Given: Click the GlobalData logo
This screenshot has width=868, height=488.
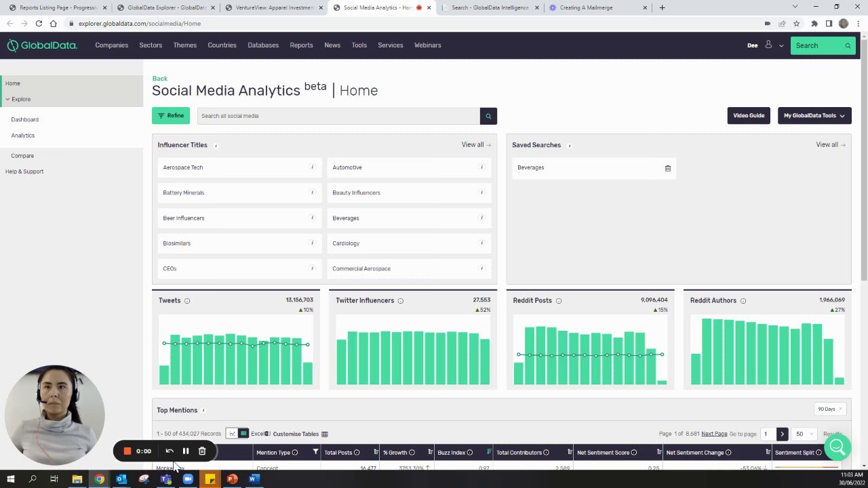Looking at the screenshot, I should click(42, 45).
